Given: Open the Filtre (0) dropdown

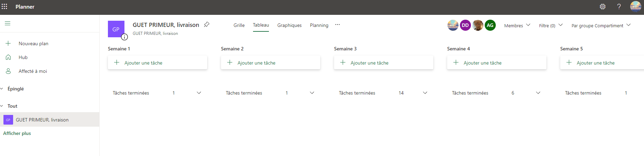Looking at the screenshot, I should pyautogui.click(x=551, y=26).
